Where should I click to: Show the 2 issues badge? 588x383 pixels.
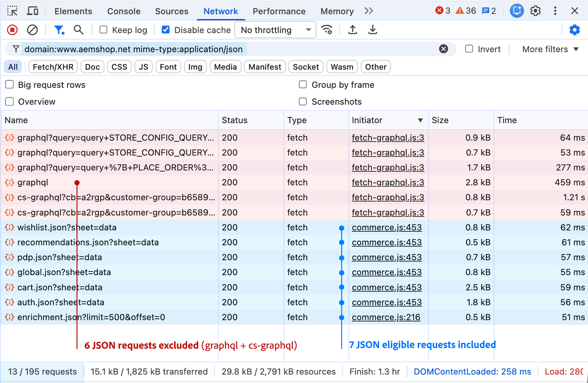coord(489,11)
